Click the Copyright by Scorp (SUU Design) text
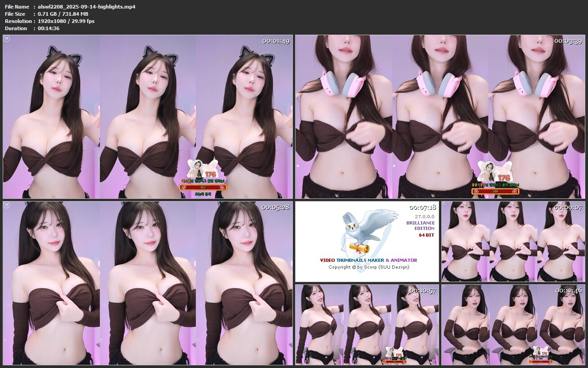588x368 pixels. [369, 267]
